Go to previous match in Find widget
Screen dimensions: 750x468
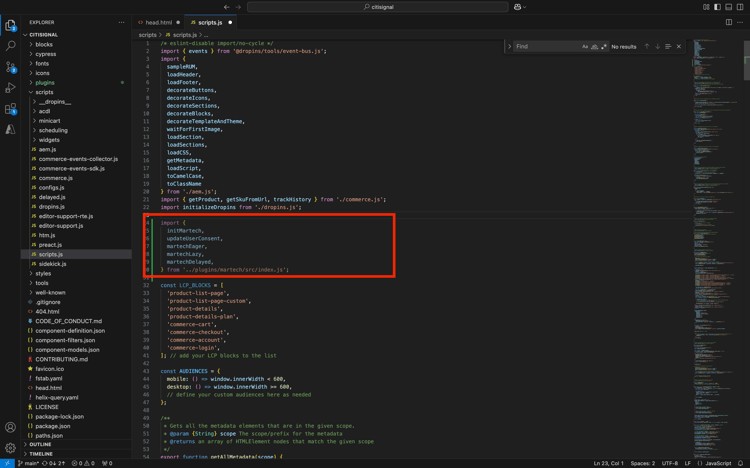647,46
